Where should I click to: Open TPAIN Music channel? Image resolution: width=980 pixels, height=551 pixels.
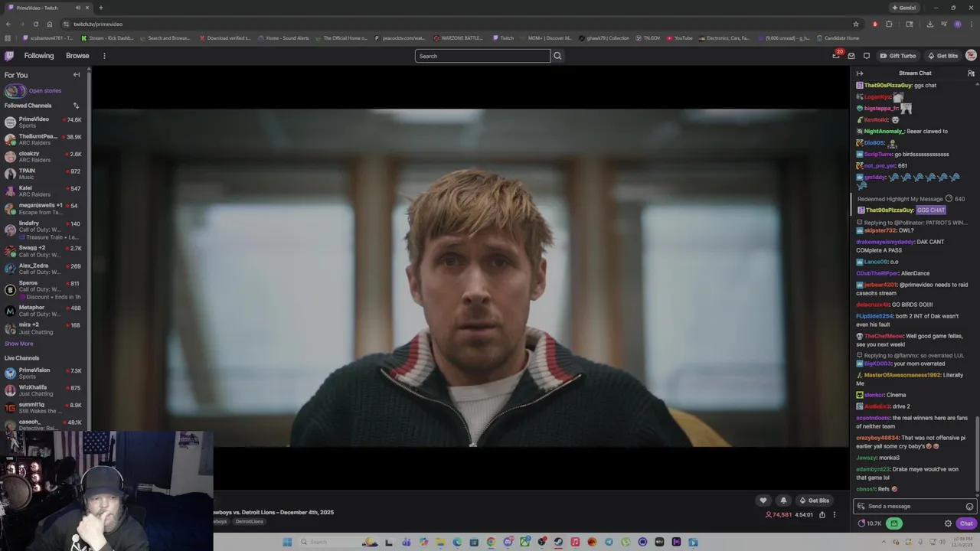[x=43, y=174]
